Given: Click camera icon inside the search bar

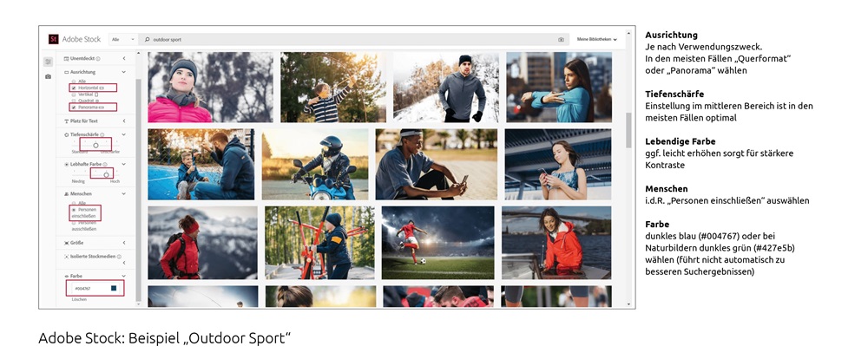Looking at the screenshot, I should click(561, 39).
